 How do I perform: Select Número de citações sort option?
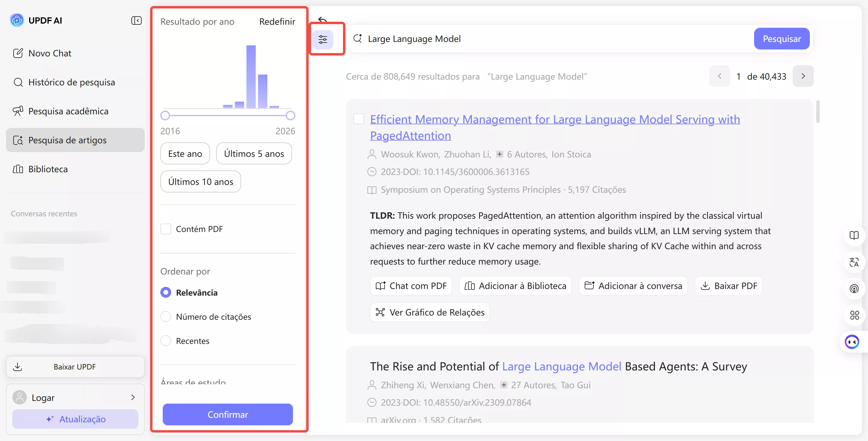click(166, 317)
